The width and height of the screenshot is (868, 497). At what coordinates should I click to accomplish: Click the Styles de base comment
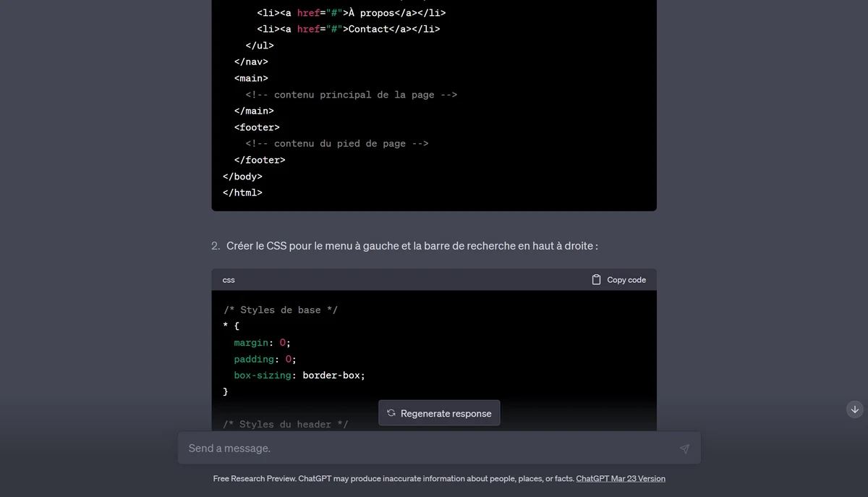point(280,310)
